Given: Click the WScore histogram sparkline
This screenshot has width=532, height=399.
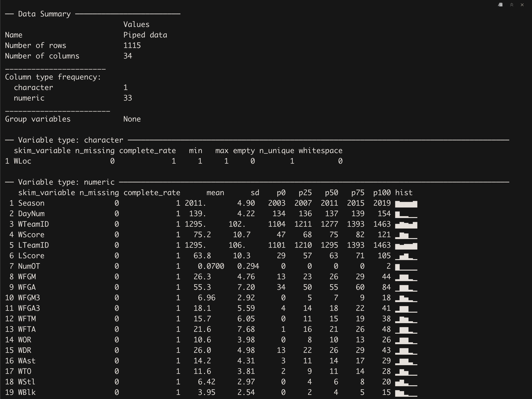Looking at the screenshot, I should [x=406, y=235].
